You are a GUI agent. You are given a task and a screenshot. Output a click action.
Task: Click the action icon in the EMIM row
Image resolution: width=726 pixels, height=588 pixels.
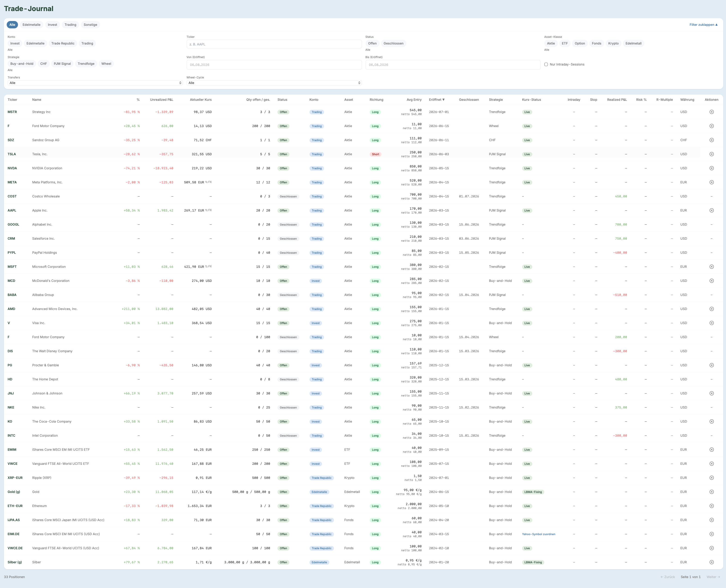coord(711,449)
